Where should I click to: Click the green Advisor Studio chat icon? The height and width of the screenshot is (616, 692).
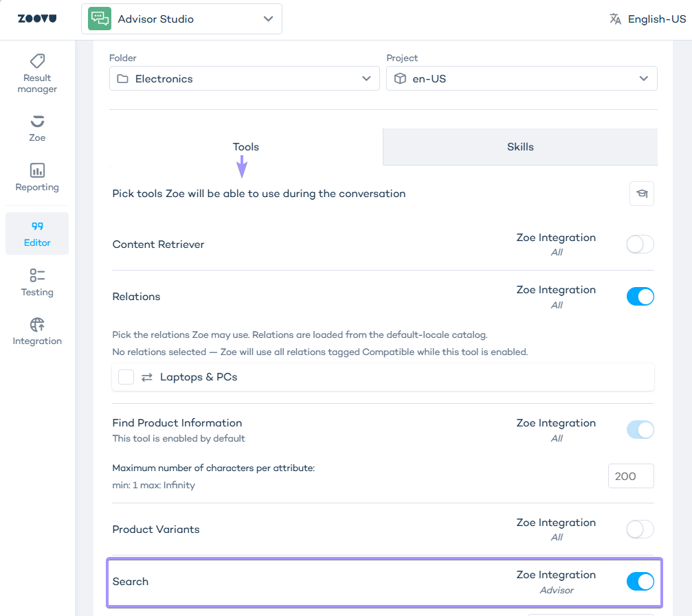(99, 19)
